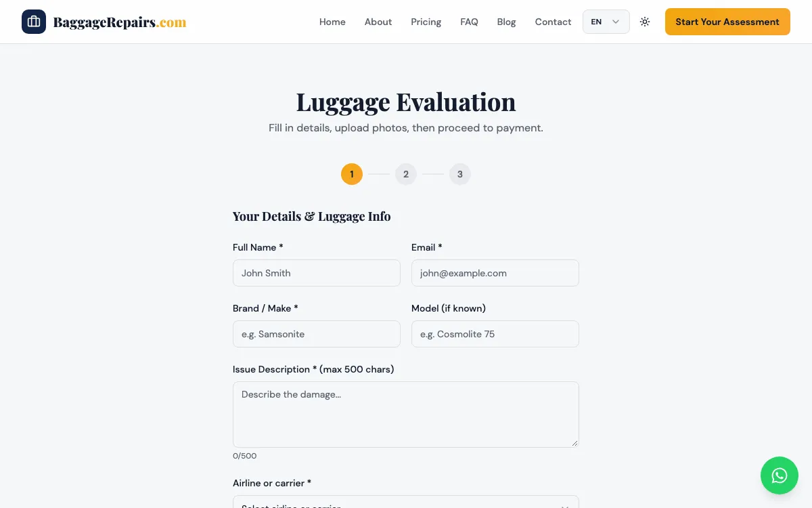Visit the Blog menu link

(506, 22)
